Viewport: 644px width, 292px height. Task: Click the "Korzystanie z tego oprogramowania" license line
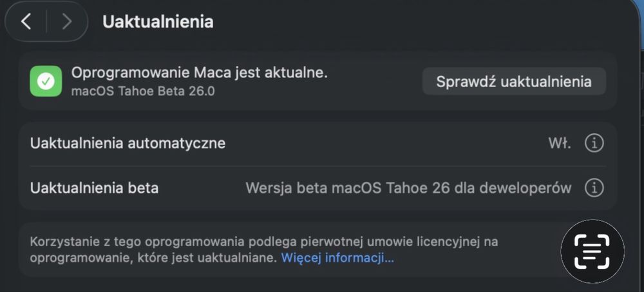click(x=264, y=242)
